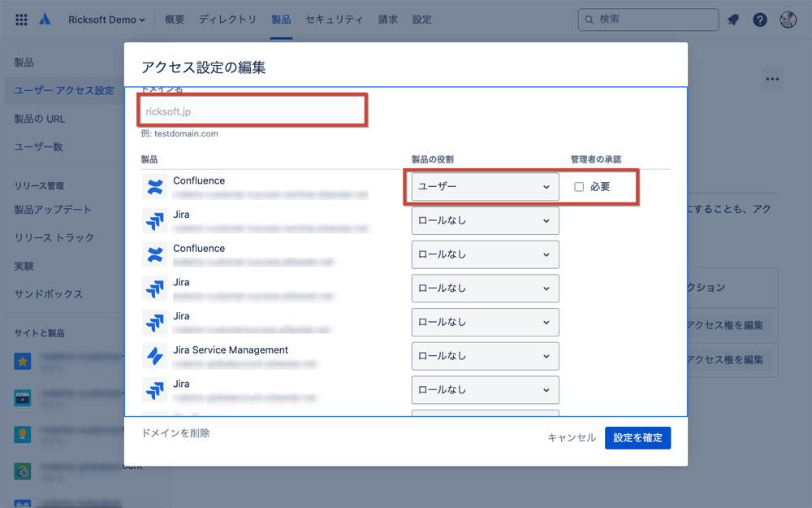Open 製品 in the left sidebar
The height and width of the screenshot is (508, 812).
[x=24, y=63]
